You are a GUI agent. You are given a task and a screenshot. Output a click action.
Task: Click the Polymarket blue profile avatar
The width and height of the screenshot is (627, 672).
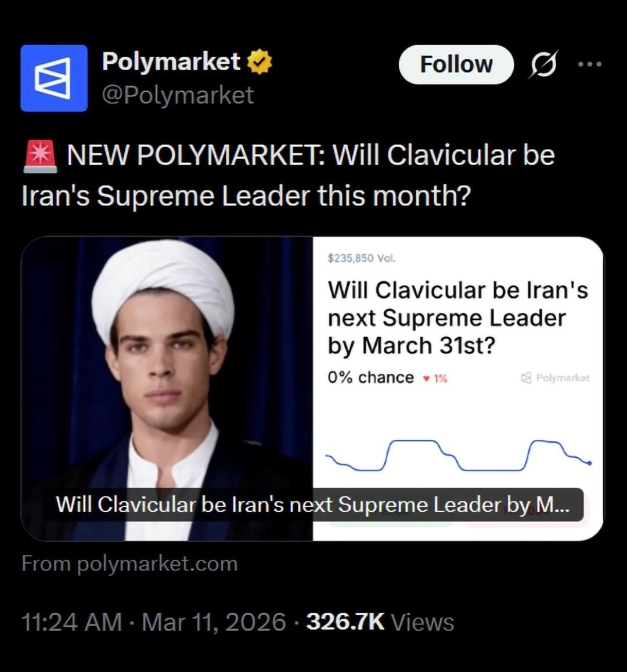(x=54, y=78)
